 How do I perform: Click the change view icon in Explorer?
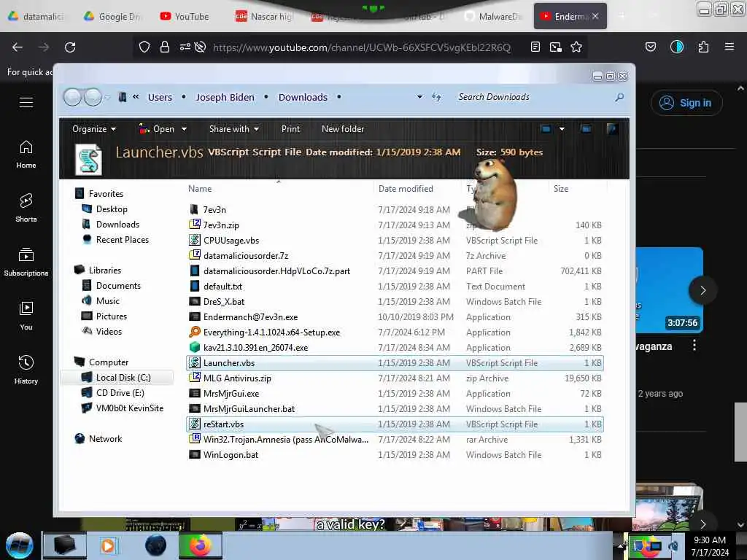coord(546,129)
